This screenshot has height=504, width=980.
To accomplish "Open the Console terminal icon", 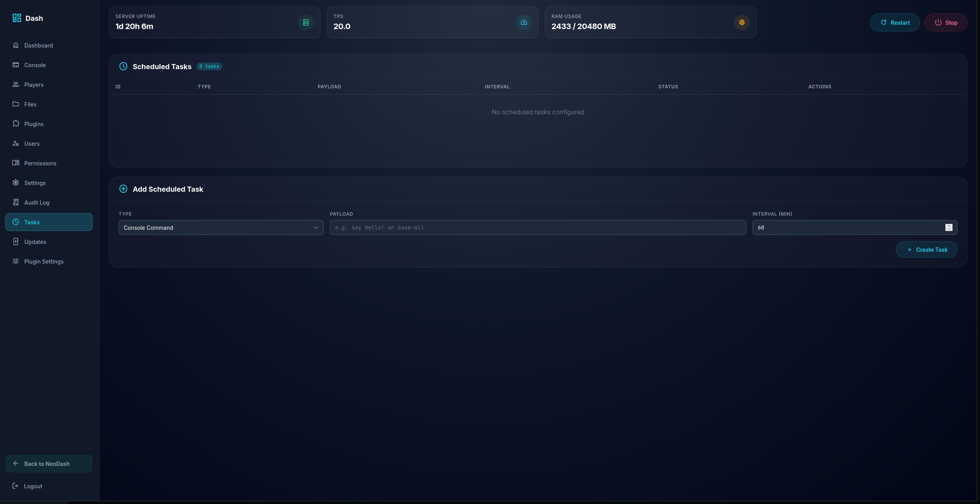I will pyautogui.click(x=16, y=65).
